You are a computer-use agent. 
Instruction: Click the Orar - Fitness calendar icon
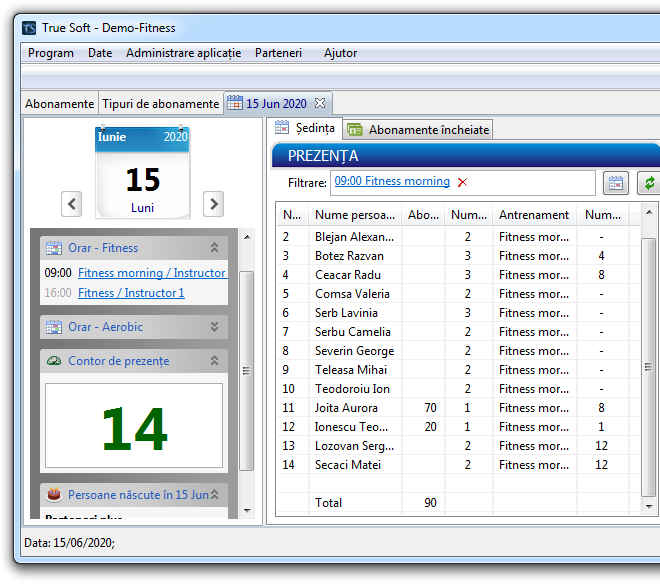[x=54, y=248]
